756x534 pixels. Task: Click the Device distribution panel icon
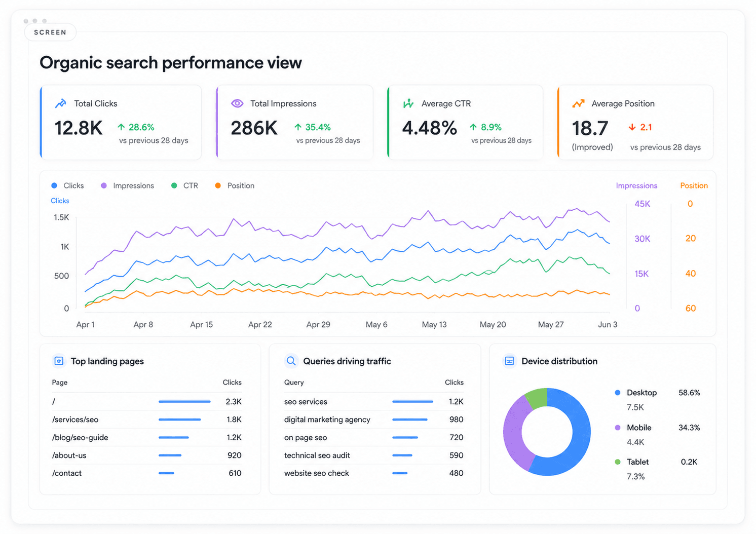click(x=509, y=361)
